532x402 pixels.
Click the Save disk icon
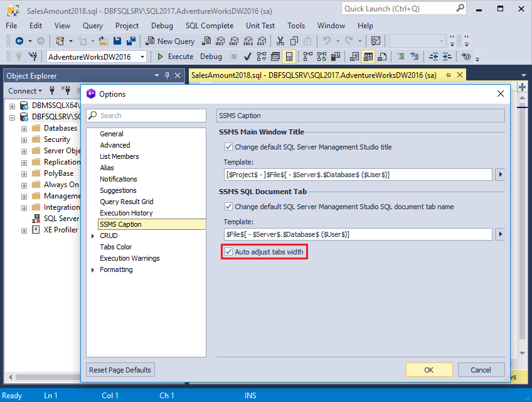coord(117,41)
